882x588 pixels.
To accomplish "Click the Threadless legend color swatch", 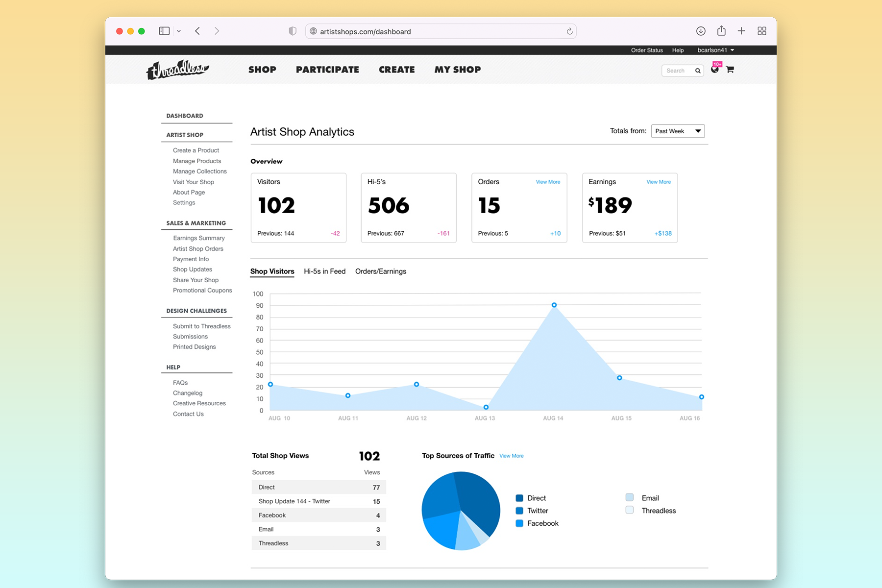I will click(630, 510).
